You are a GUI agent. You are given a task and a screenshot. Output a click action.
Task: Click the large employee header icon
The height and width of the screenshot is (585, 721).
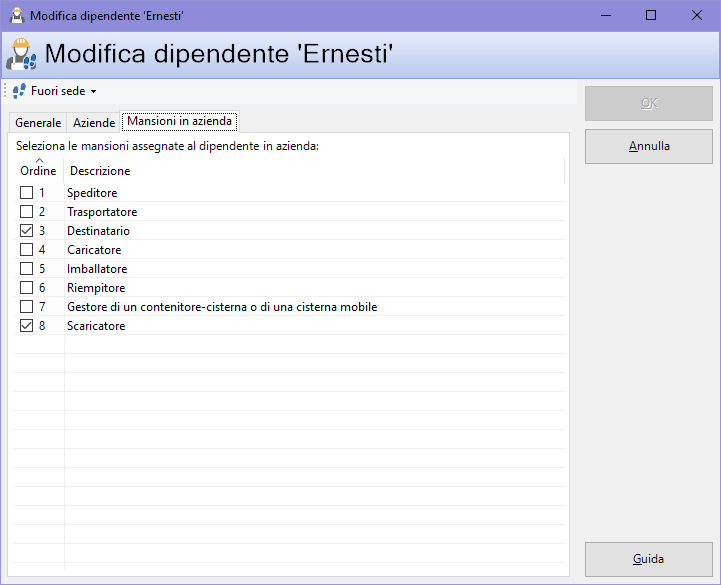click(22, 56)
